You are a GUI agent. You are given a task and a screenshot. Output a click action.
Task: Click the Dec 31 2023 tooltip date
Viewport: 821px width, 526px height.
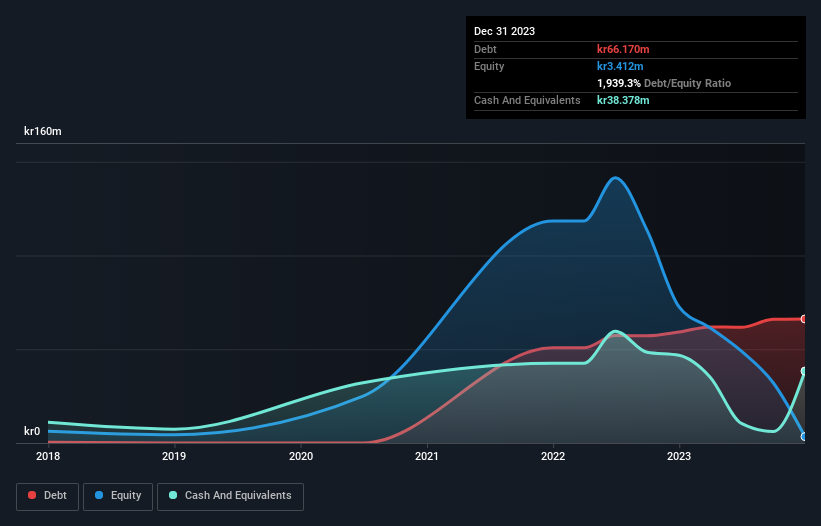504,31
